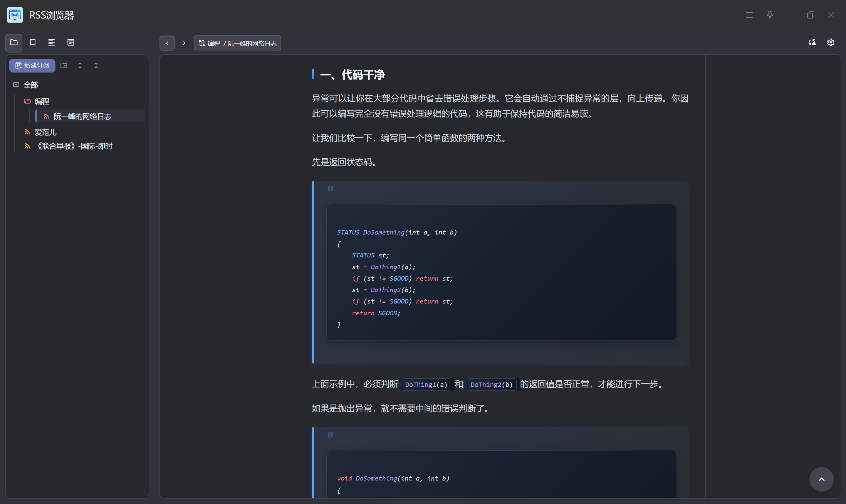This screenshot has width=846, height=504.
Task: Select 《联合早报》-国际-即时 feed
Action: click(74, 146)
